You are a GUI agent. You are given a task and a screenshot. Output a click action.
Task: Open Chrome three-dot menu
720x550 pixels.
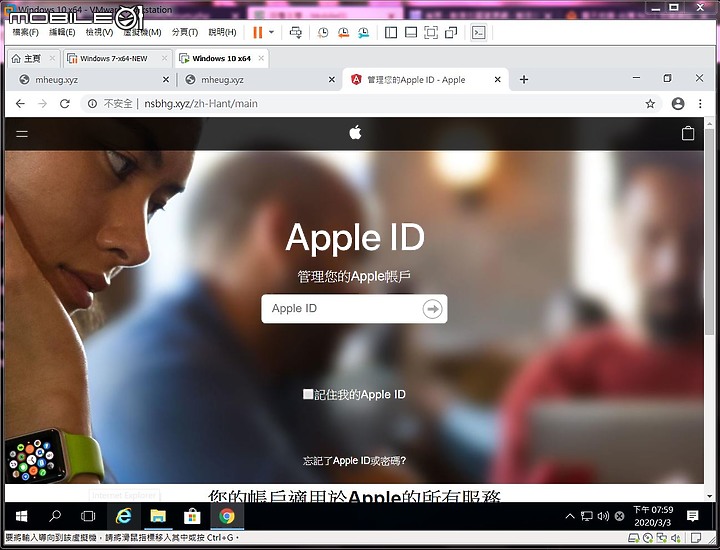(700, 104)
